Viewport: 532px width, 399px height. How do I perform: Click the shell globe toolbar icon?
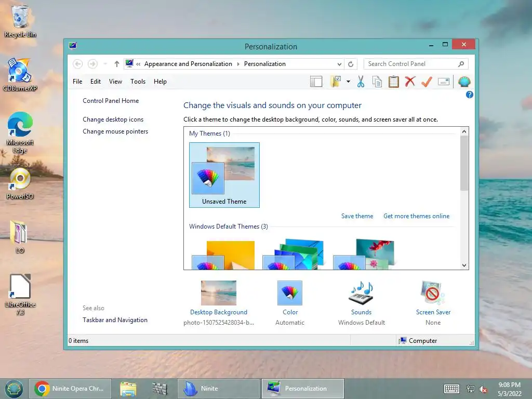coord(464,82)
